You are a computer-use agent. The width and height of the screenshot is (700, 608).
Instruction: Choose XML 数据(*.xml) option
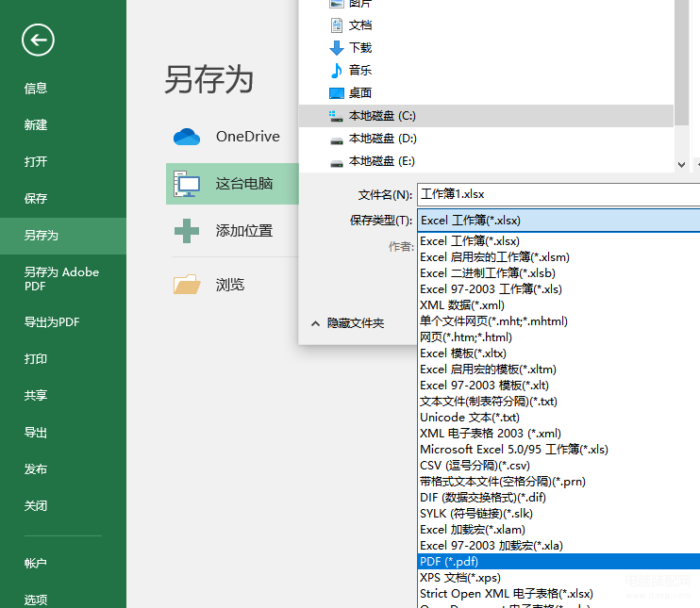[x=558, y=305]
